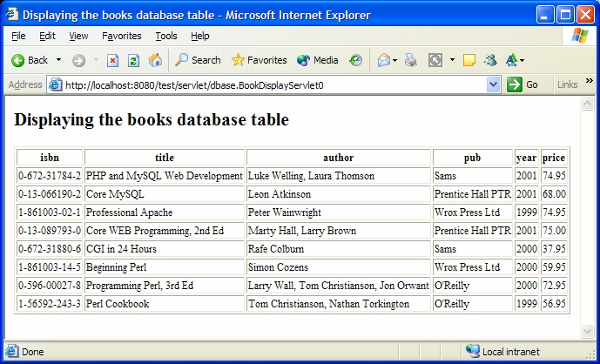Click the page heading Displaying the books database table
Screen dimensions: 600x364
[152, 120]
